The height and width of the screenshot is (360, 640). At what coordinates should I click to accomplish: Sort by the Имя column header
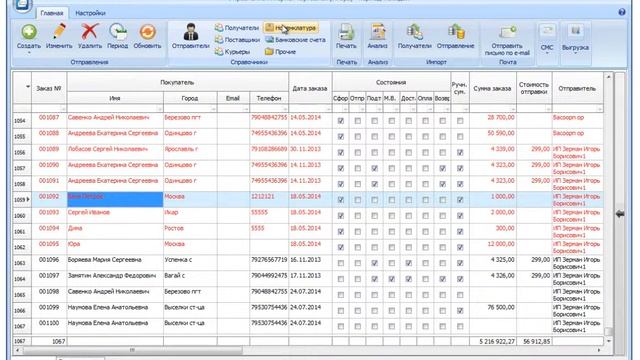(x=115, y=98)
